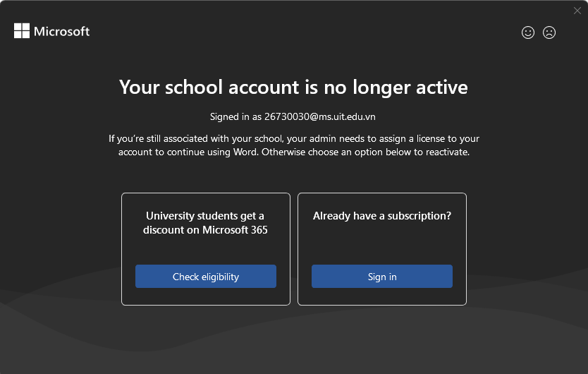The height and width of the screenshot is (374, 588).
Task: Click 'discount on Microsoft 365' text
Action: pyautogui.click(x=205, y=230)
